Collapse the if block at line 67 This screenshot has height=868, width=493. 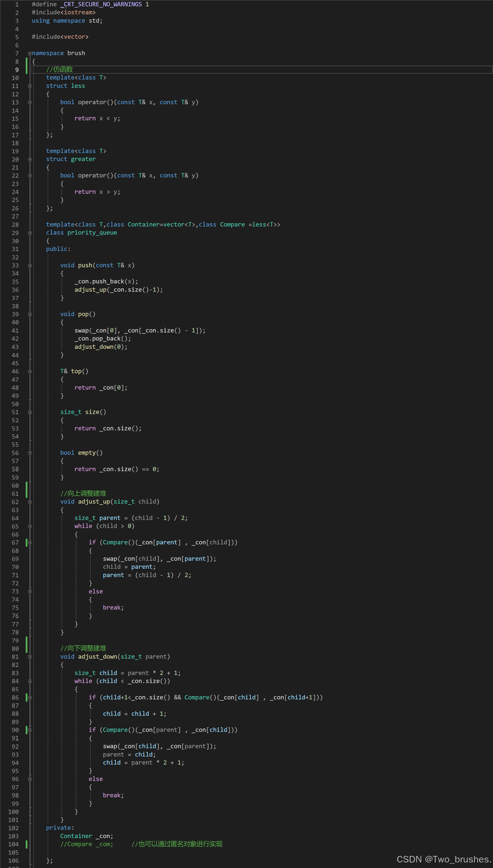[x=30, y=542]
